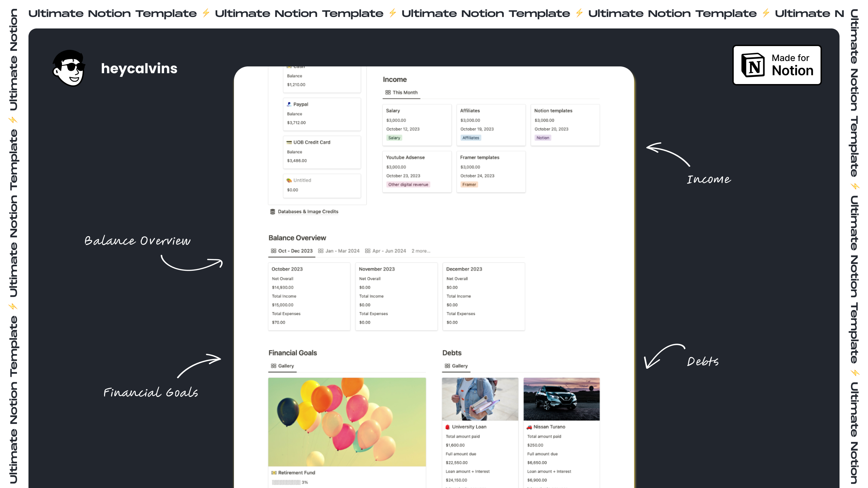Click the Financial Goals section heading
The image size is (868, 488).
[293, 353]
